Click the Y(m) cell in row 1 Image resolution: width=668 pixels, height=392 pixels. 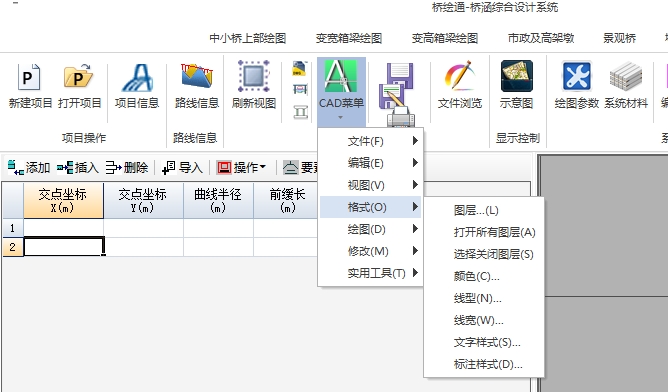(x=144, y=228)
